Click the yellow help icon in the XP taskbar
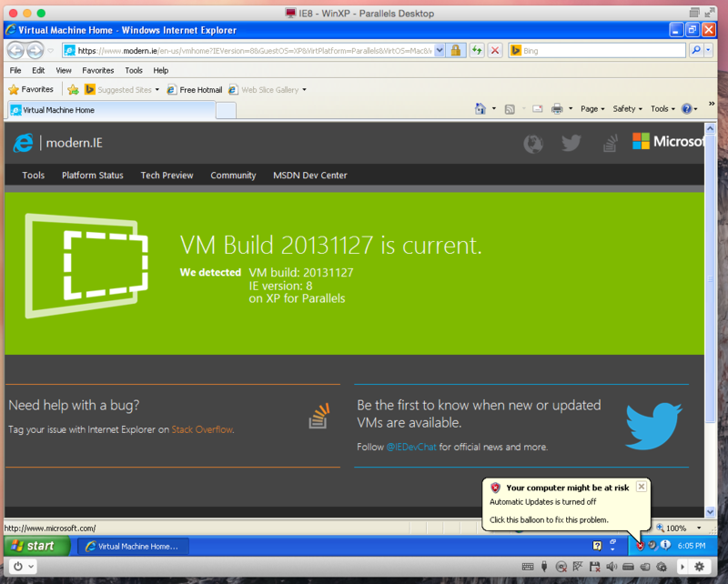Viewport: 728px width, 584px height. 597,546
